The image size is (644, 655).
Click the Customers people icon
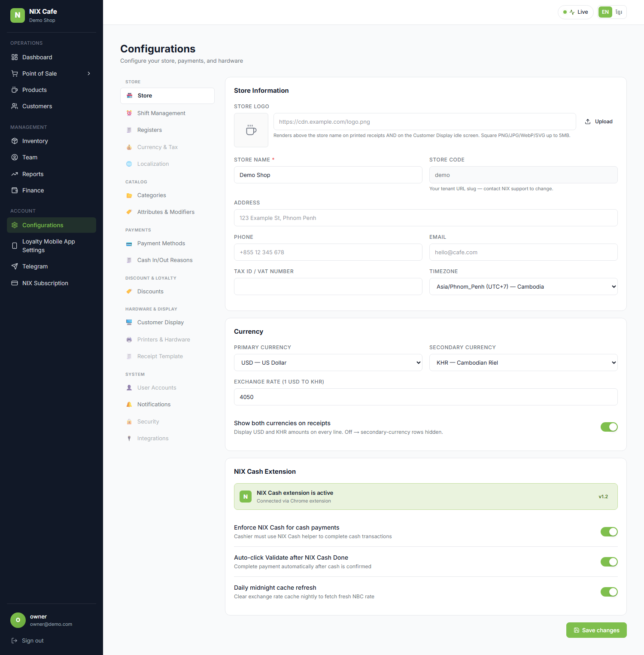[15, 106]
